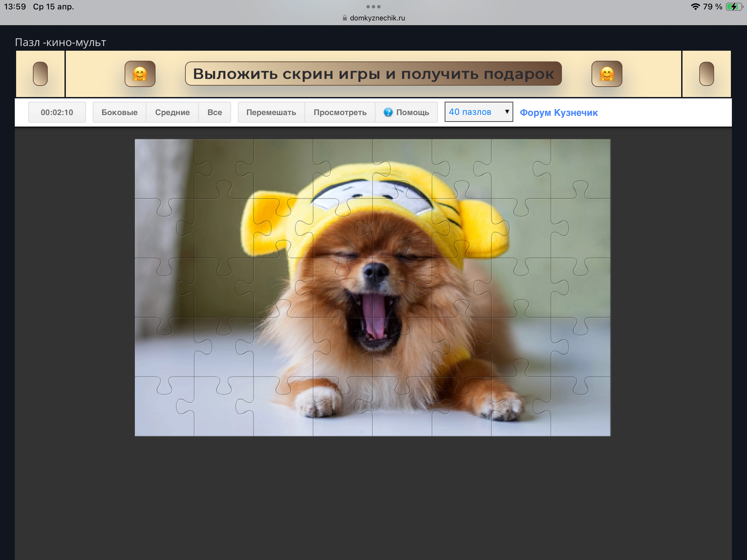Click the right rounded scroll handle
The height and width of the screenshot is (560, 747).
(706, 74)
